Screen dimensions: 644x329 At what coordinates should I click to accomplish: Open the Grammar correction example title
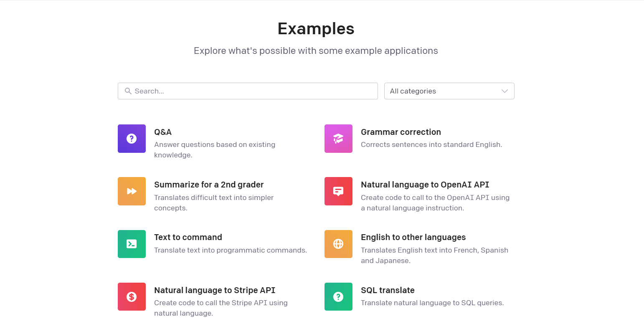[401, 132]
